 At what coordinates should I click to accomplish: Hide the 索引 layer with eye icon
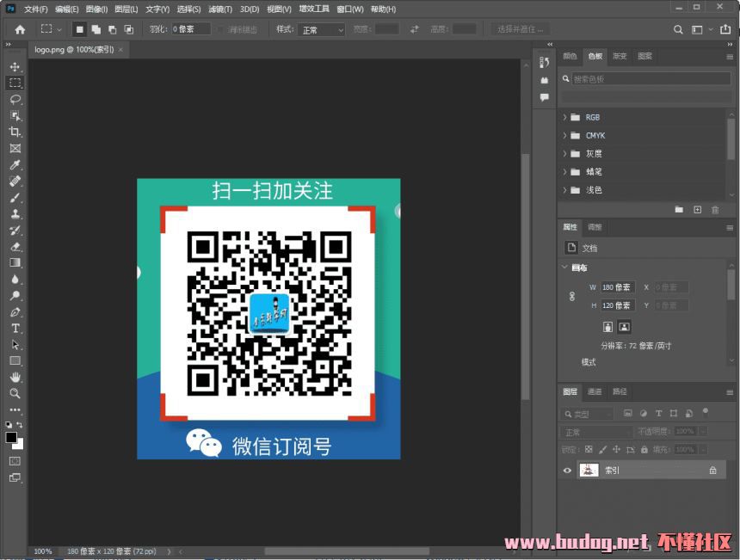567,471
